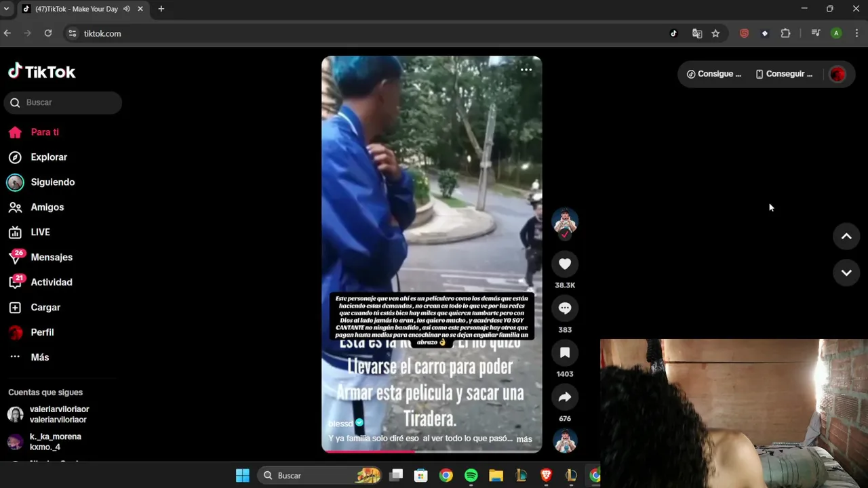Click the Conseguir app button
This screenshot has width=868, height=488.
click(784, 74)
